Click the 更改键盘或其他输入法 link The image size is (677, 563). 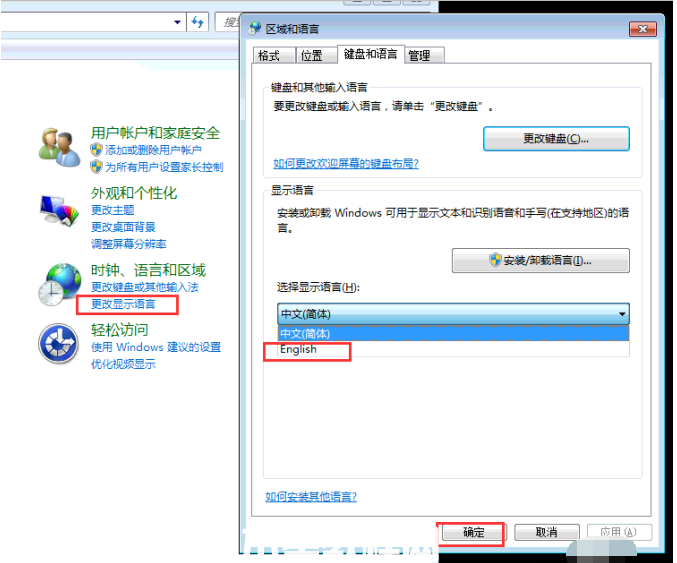pyautogui.click(x=145, y=287)
